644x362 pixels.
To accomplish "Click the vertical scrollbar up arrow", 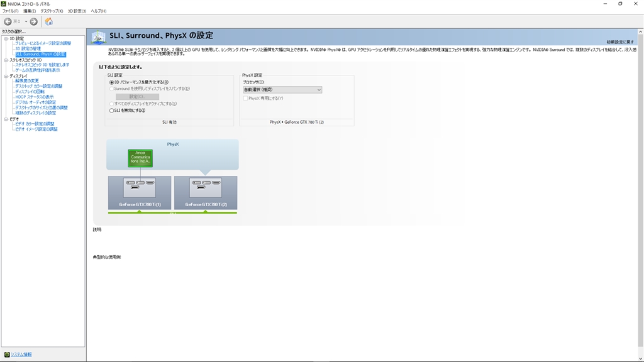I will click(640, 31).
